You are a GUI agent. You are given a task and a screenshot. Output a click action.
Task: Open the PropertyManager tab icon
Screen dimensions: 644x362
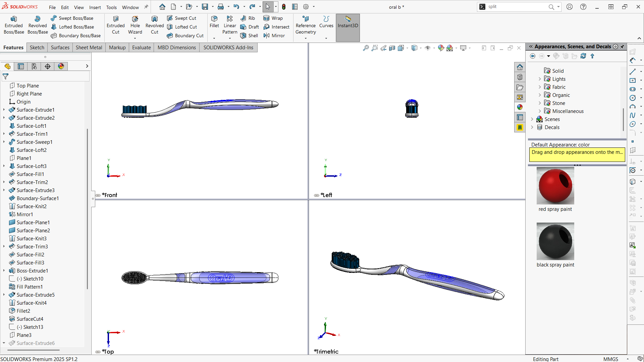pos(21,66)
